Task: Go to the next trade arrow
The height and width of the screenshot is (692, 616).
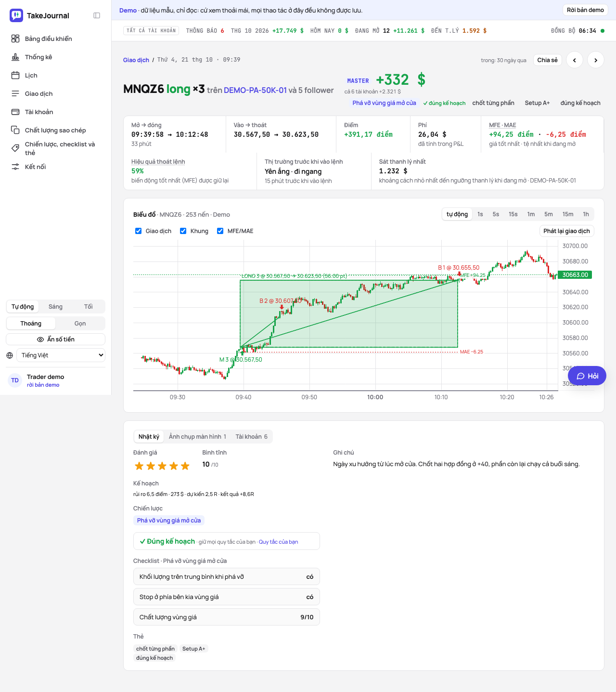Action: click(596, 60)
